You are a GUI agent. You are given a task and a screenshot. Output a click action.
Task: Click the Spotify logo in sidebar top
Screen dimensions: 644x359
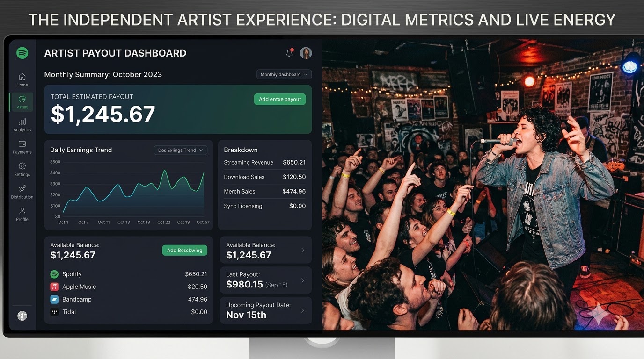(x=22, y=53)
